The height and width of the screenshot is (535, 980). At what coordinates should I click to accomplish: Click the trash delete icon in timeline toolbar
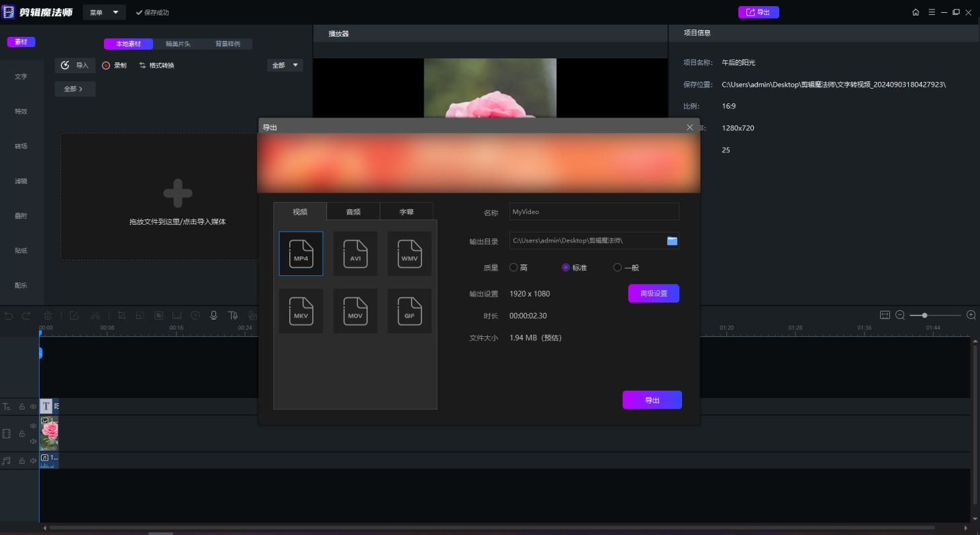48,315
